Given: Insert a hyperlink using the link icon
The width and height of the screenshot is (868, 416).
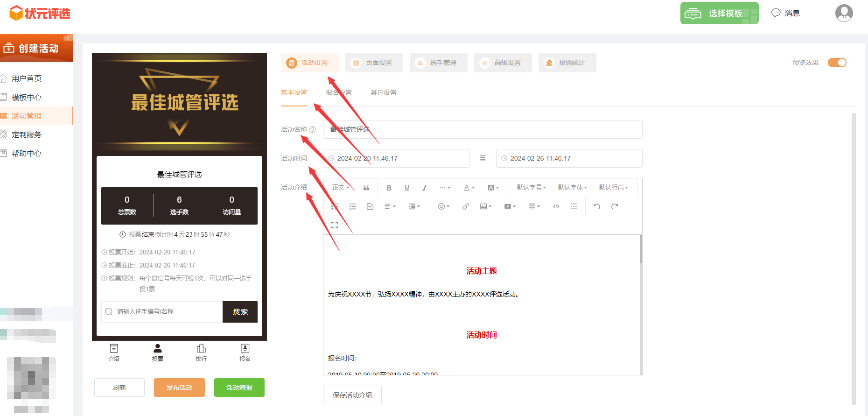Looking at the screenshot, I should [x=465, y=206].
